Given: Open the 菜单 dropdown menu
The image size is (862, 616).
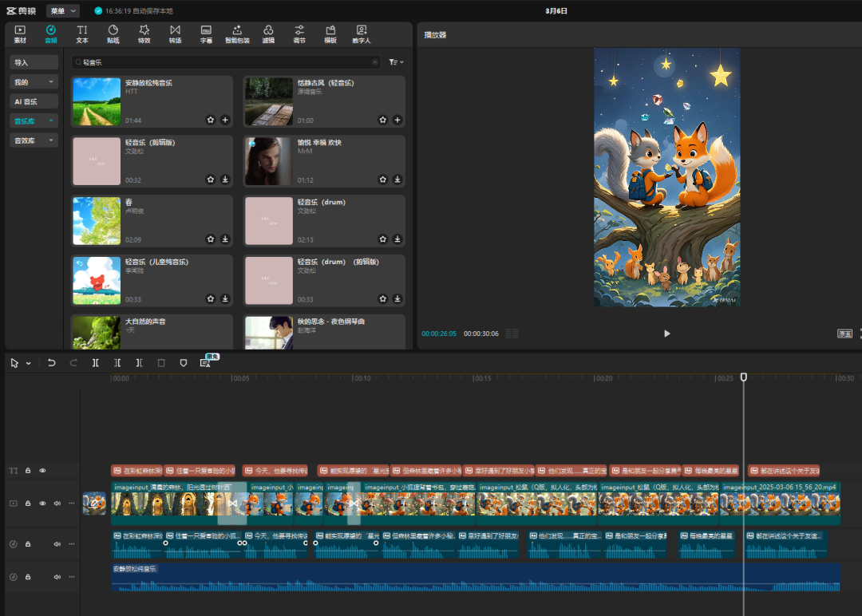Looking at the screenshot, I should (x=63, y=11).
